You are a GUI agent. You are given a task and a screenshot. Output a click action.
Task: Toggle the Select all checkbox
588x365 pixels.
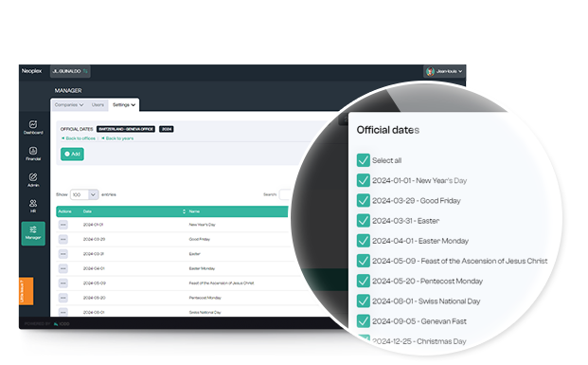pyautogui.click(x=363, y=160)
